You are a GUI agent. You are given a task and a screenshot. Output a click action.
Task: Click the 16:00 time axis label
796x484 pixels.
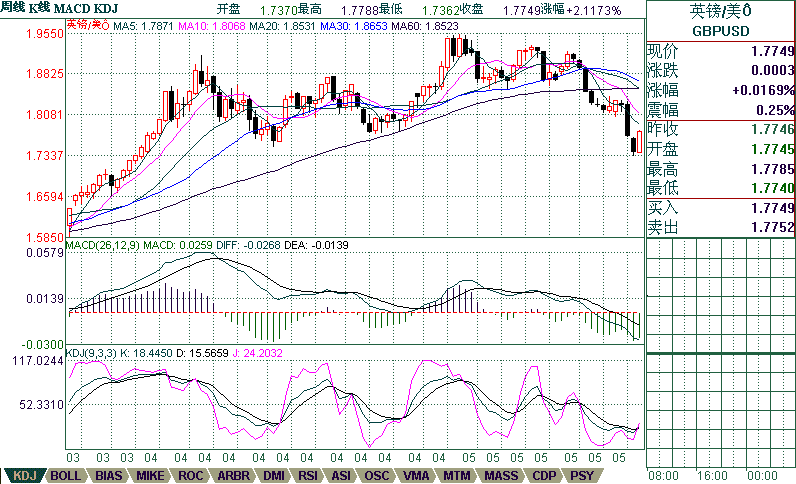click(x=712, y=476)
